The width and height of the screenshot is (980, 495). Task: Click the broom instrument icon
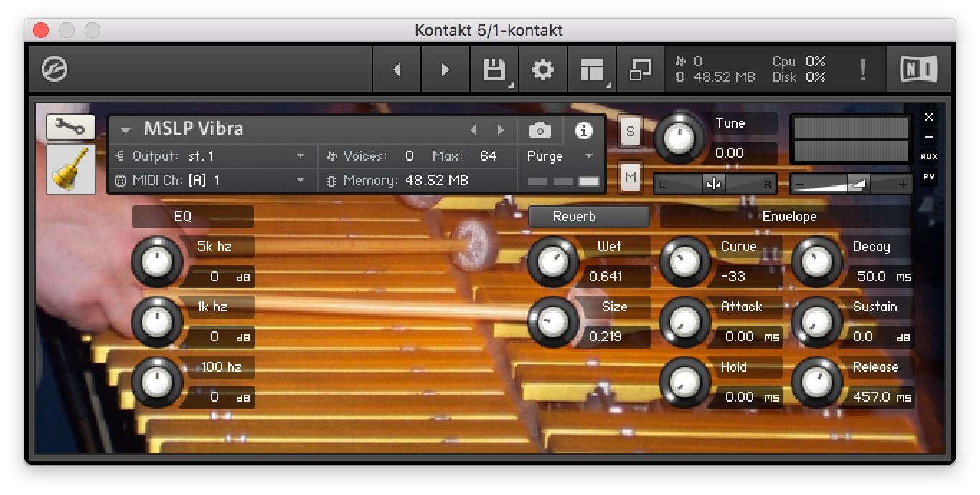71,169
